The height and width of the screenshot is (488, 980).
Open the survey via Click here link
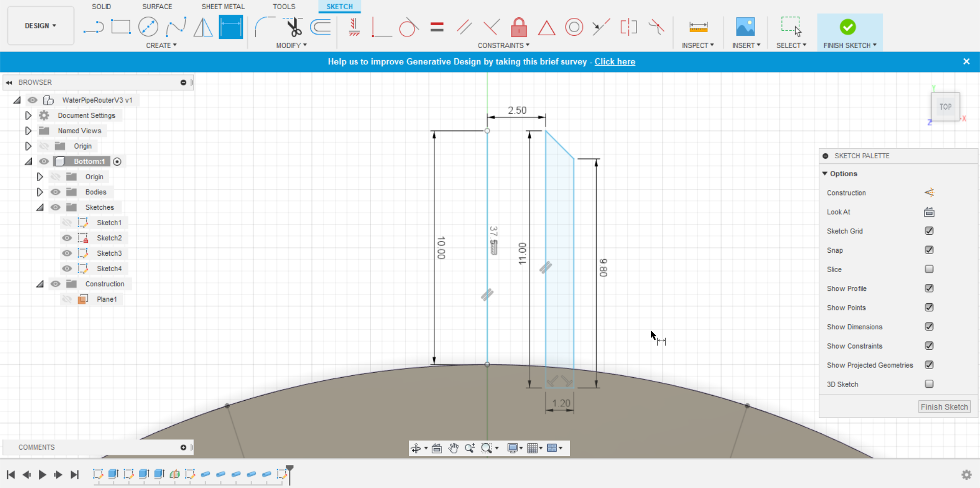(x=615, y=61)
